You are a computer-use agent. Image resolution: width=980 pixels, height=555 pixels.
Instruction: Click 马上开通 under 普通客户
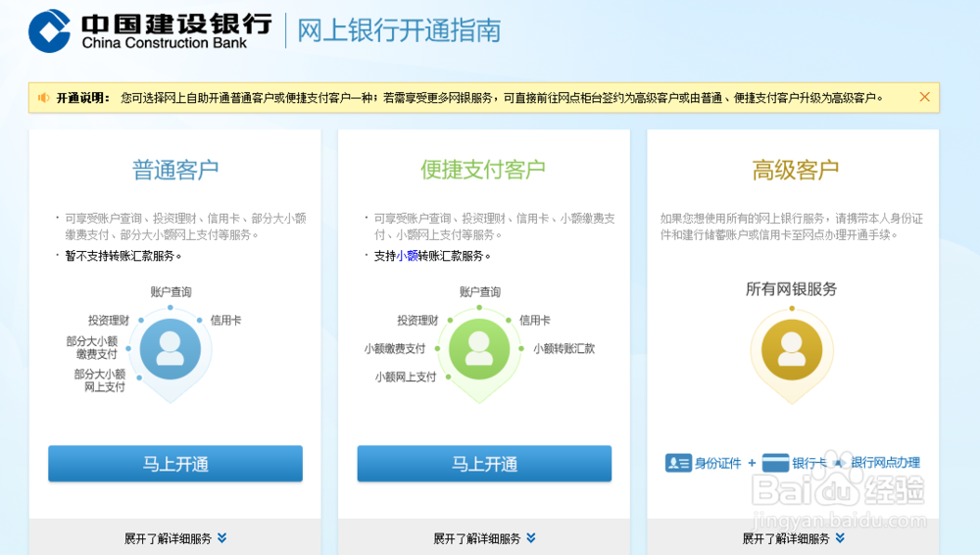175,464
